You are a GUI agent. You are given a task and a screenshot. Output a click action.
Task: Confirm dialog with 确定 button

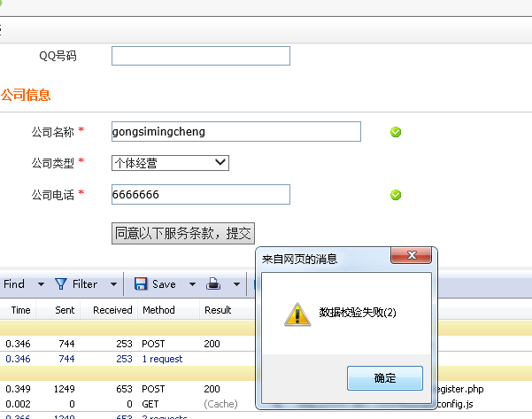[385, 378]
